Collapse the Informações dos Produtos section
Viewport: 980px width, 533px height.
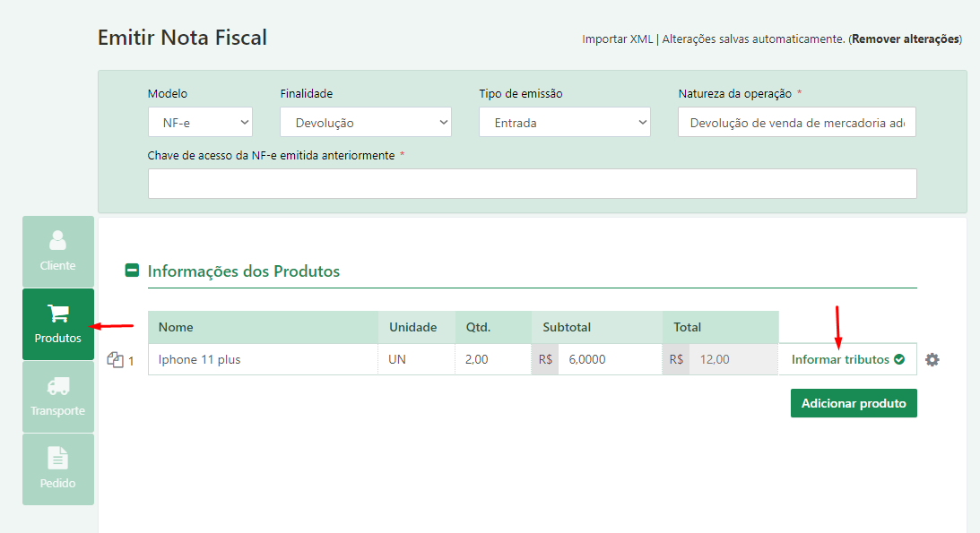(132, 271)
